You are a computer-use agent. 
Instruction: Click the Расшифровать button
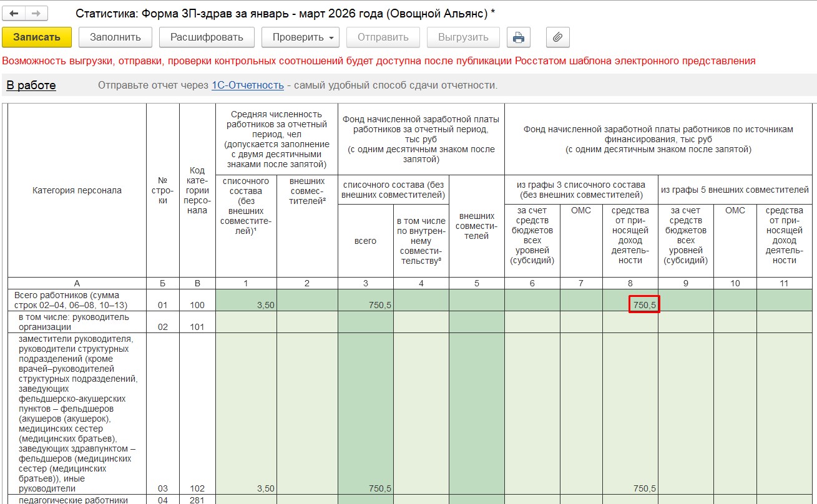207,37
